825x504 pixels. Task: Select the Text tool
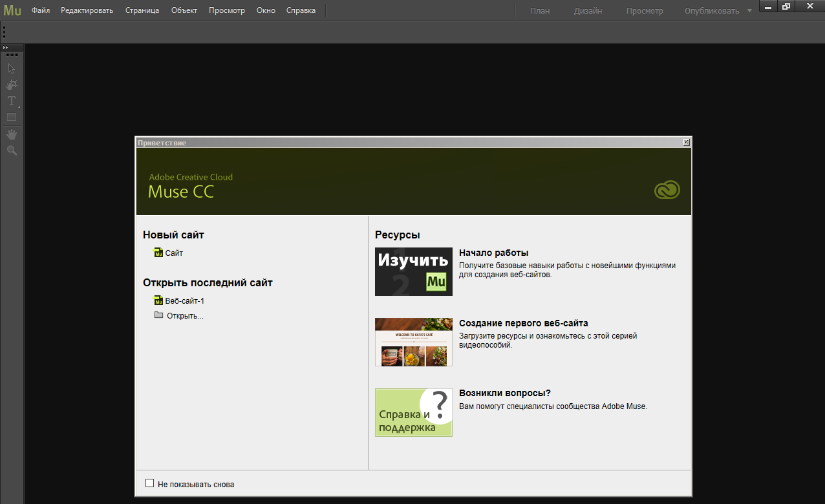tap(12, 101)
